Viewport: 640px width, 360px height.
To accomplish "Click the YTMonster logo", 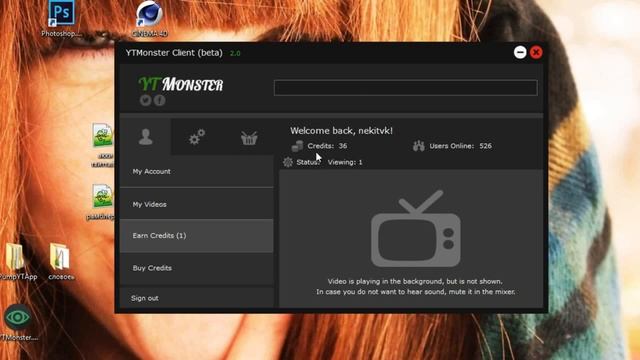I will click(181, 84).
